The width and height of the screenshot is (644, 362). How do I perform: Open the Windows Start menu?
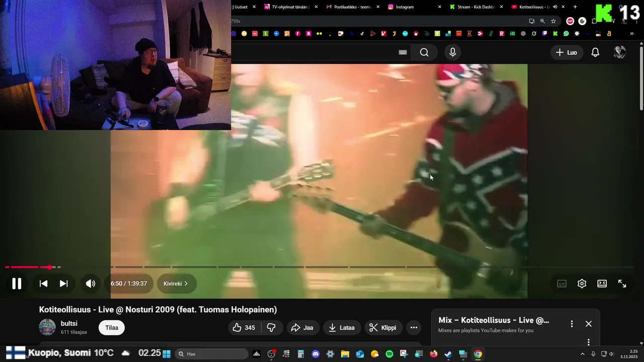(167, 354)
